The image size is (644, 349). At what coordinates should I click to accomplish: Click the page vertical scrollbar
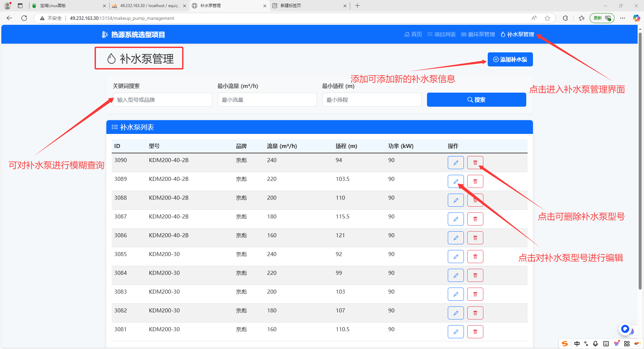(640, 161)
